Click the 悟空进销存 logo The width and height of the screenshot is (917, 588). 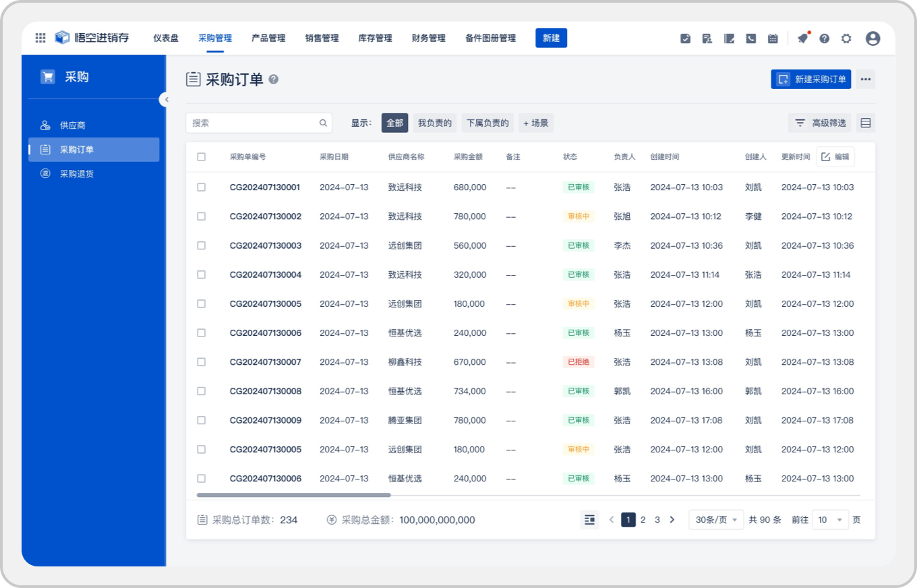(x=92, y=38)
